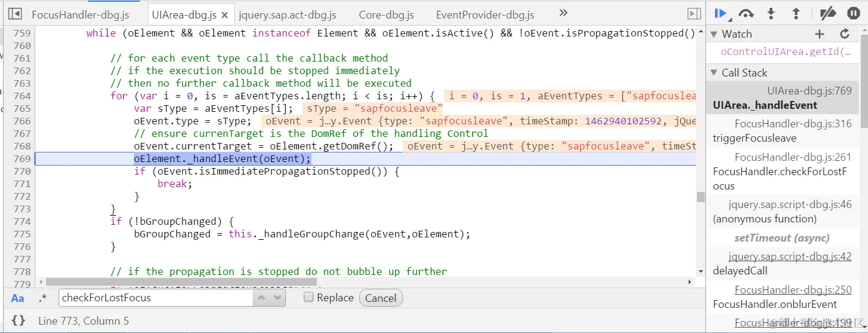Select the anonymous function call frame

[783, 212]
